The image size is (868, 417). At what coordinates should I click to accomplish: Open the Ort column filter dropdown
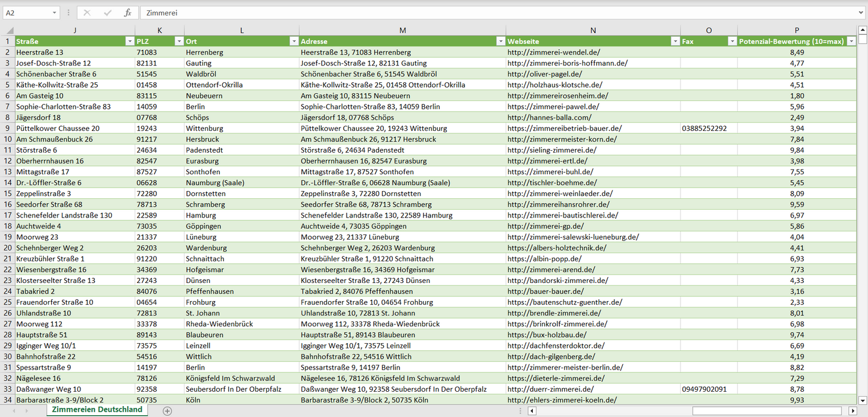(294, 41)
